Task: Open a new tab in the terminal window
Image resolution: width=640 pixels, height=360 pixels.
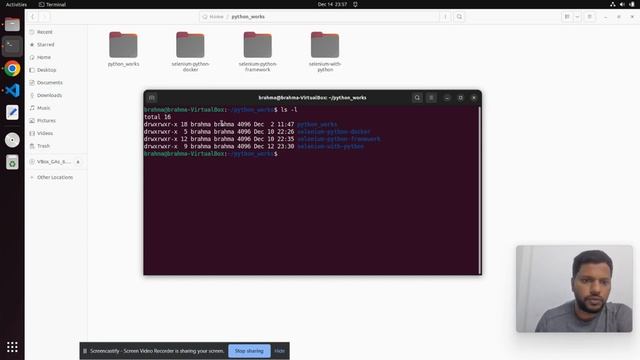Action: tap(152, 98)
